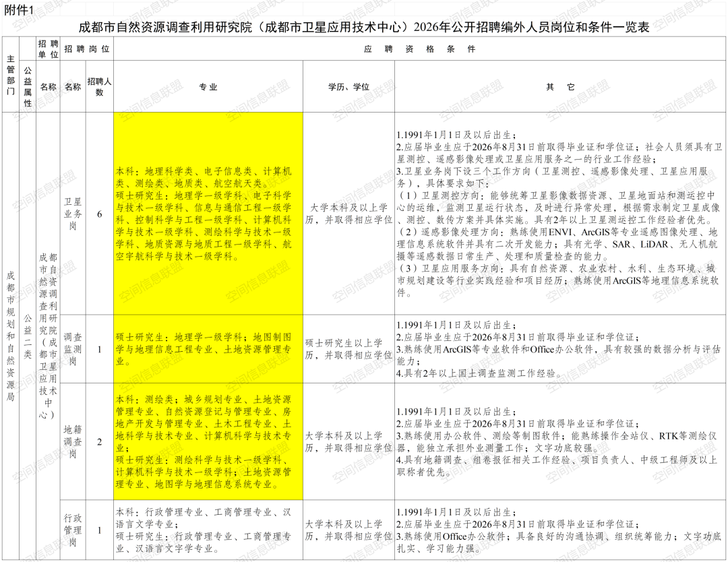This screenshot has height=562, width=728.
Task: Click other requirements cell for 卫星业务岗
Action: coord(560,214)
